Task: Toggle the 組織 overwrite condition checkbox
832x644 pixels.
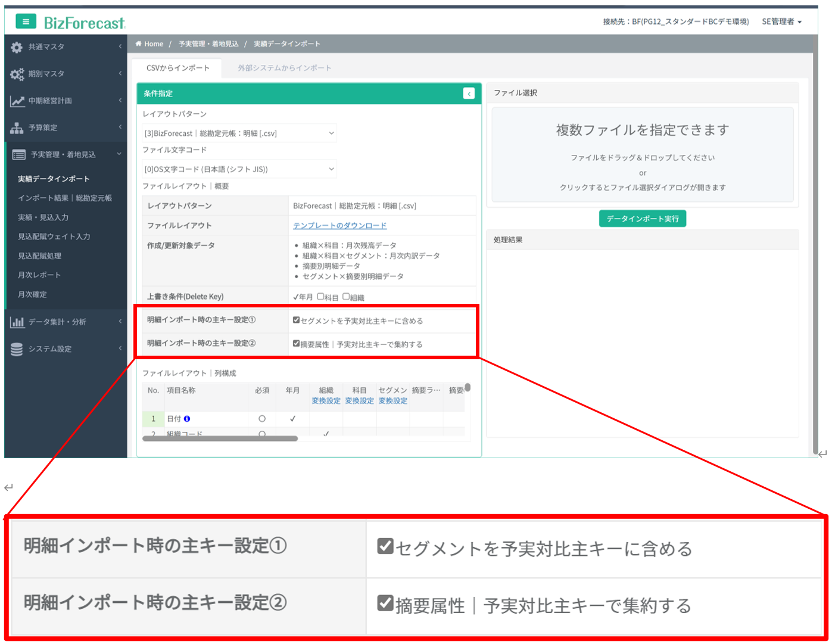Action: 346,297
